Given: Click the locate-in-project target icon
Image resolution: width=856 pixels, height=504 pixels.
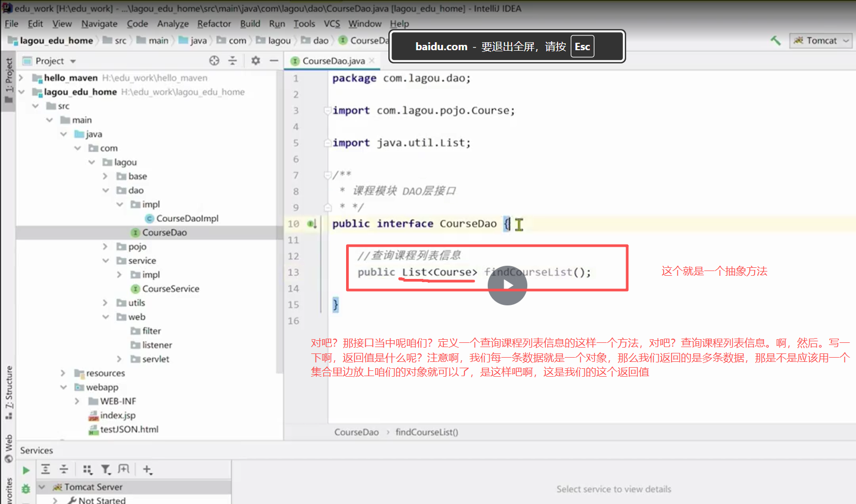Looking at the screenshot, I should pyautogui.click(x=214, y=61).
